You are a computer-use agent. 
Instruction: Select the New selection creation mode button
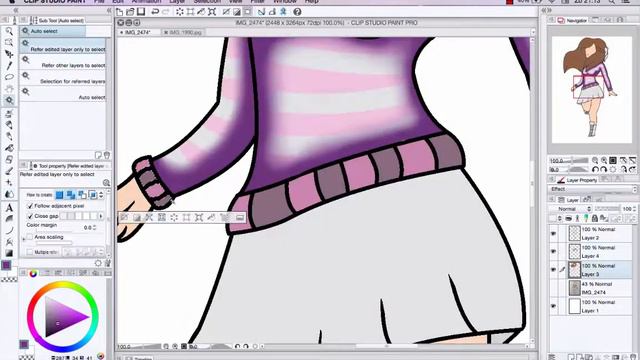pos(60,195)
